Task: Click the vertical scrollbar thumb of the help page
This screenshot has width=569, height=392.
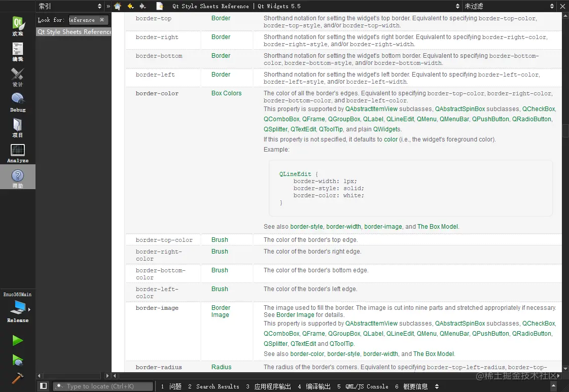Action: coord(565,131)
